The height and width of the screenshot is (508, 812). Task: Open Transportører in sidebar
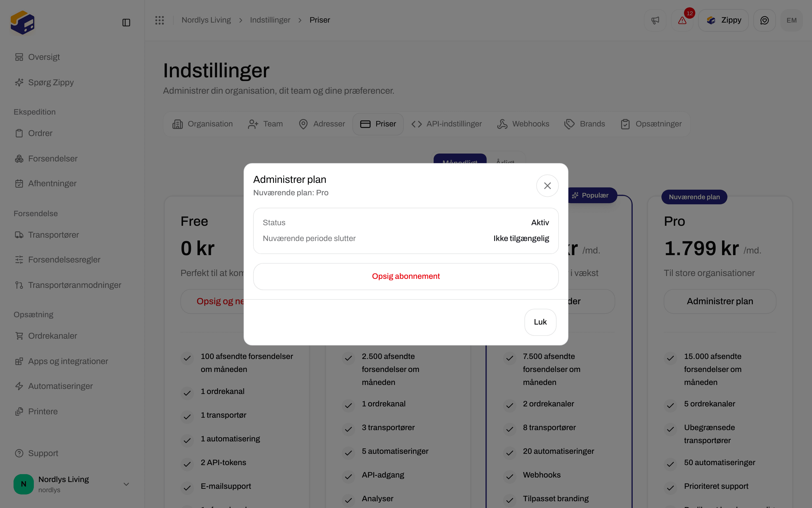click(x=72, y=235)
